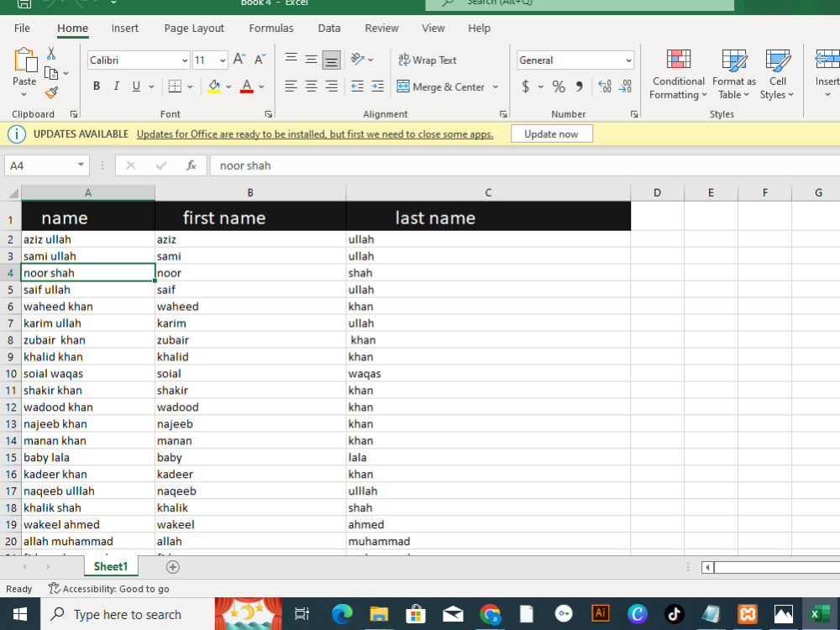Toggle Merge & Center on selection
Screen dimensions: 840x630
(x=440, y=87)
